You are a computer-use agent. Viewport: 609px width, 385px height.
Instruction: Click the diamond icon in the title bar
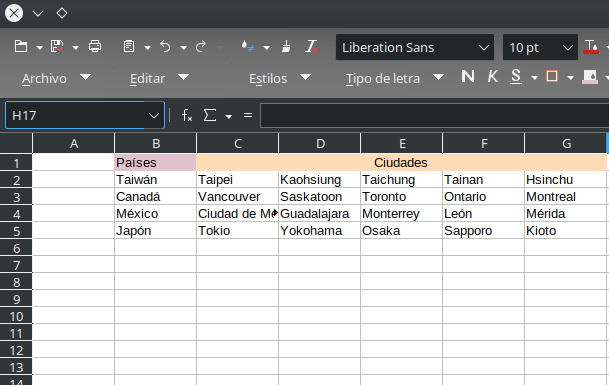pyautogui.click(x=62, y=13)
